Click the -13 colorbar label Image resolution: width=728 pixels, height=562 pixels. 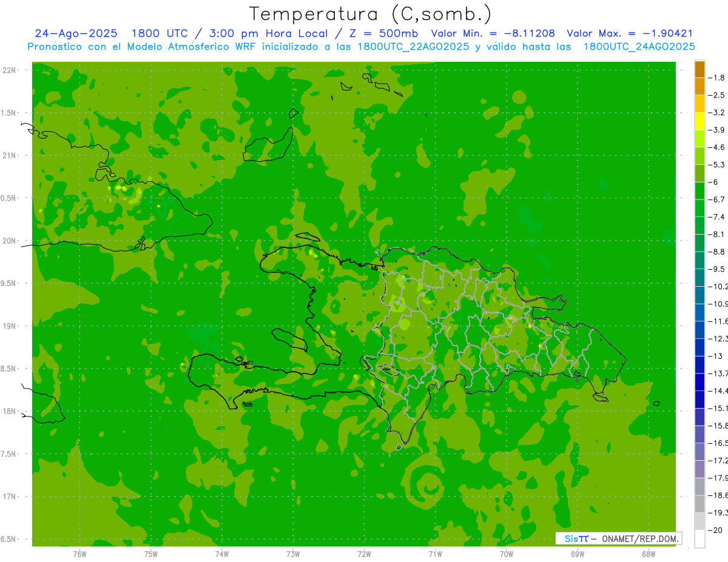point(715,356)
